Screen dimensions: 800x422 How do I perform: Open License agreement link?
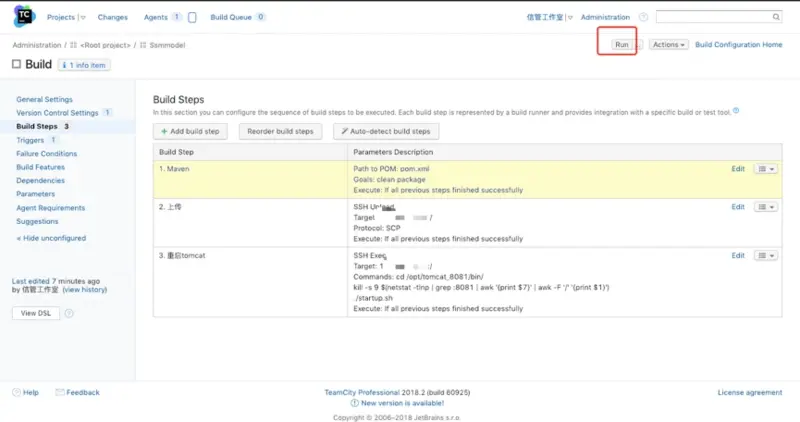click(749, 392)
